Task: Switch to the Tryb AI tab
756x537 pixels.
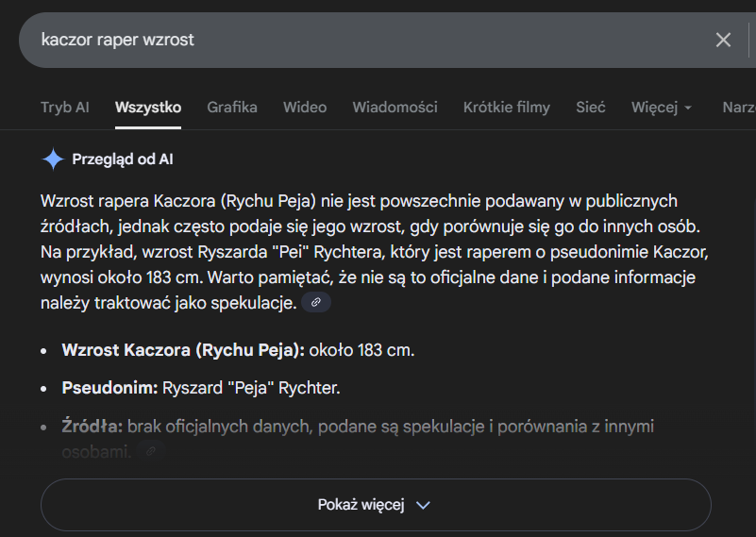Action: [64, 108]
